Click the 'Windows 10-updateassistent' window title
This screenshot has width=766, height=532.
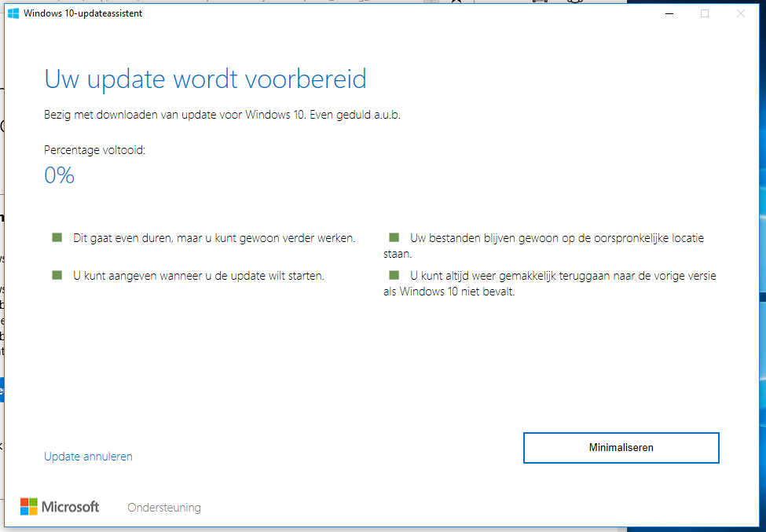83,13
